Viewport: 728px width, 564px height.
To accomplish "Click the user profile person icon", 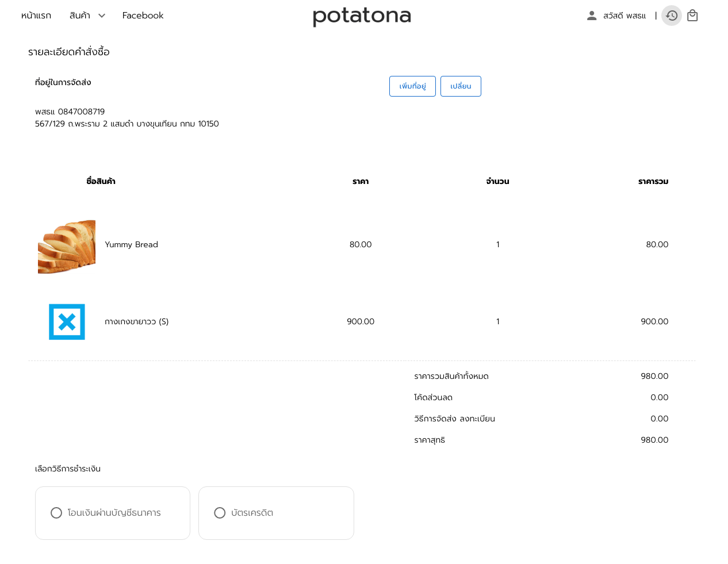I will 592,16.
